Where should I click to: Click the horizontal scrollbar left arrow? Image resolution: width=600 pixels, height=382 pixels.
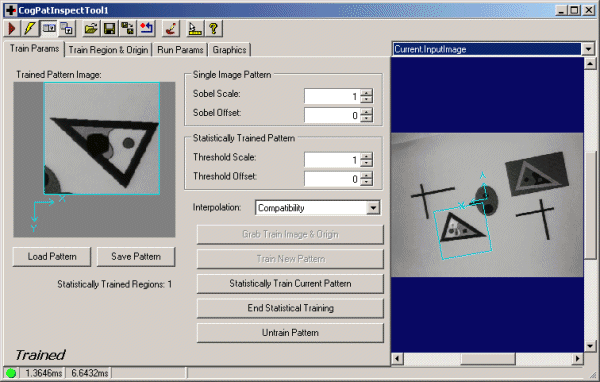(397, 359)
